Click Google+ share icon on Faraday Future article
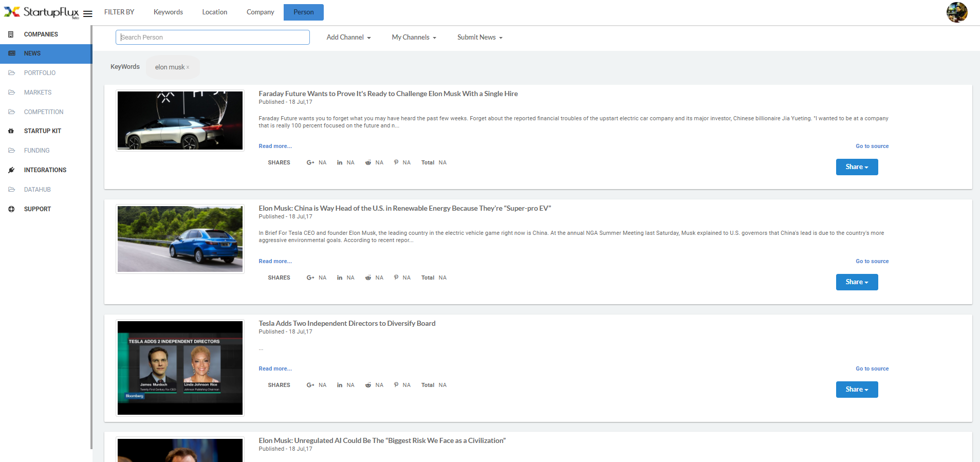The image size is (980, 462). coord(310,162)
